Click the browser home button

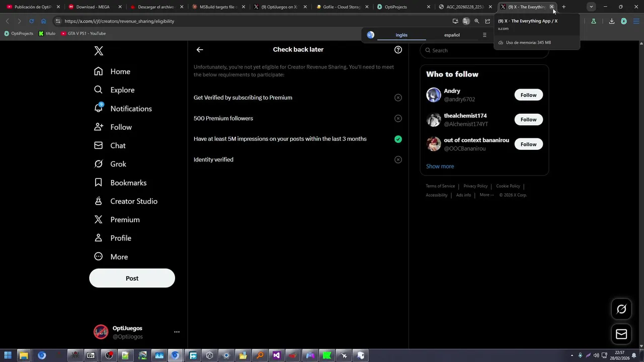click(x=43, y=21)
